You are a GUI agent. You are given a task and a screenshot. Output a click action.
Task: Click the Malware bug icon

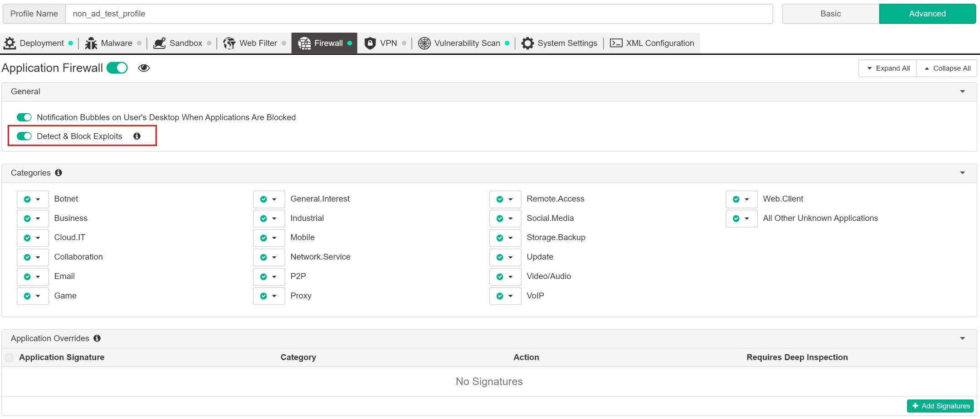click(91, 43)
